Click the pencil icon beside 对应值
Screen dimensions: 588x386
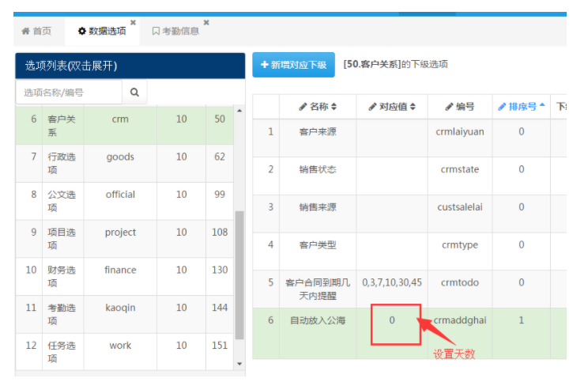pos(372,107)
